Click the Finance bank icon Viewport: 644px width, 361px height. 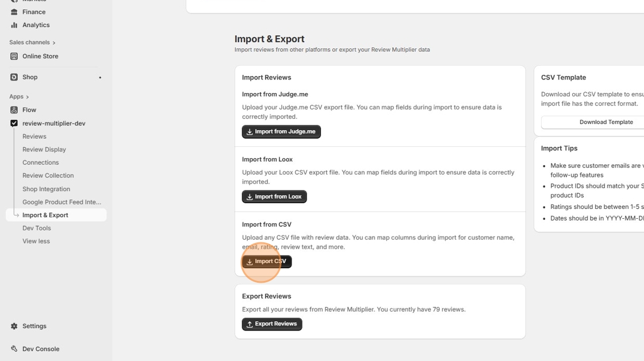pos(14,12)
